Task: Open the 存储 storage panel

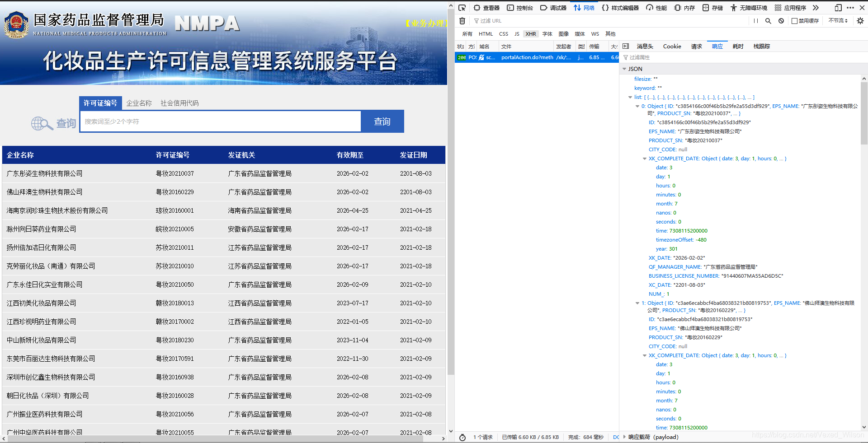Action: pos(712,8)
